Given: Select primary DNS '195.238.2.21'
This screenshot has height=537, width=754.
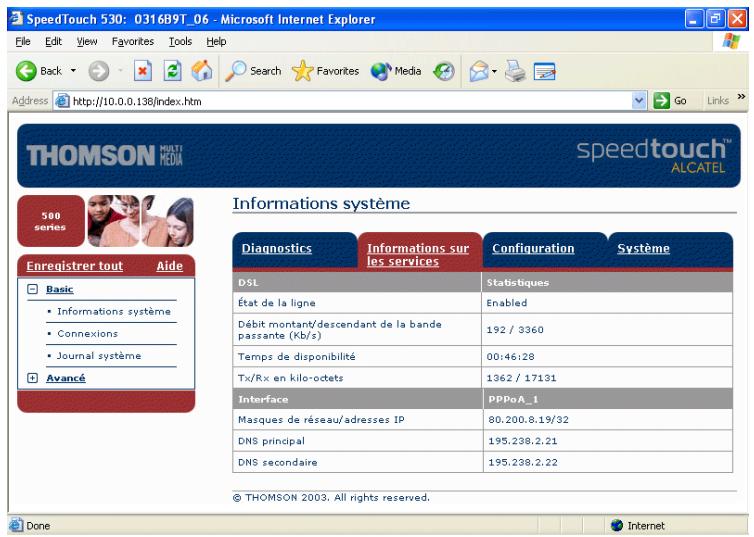Looking at the screenshot, I should [523, 441].
